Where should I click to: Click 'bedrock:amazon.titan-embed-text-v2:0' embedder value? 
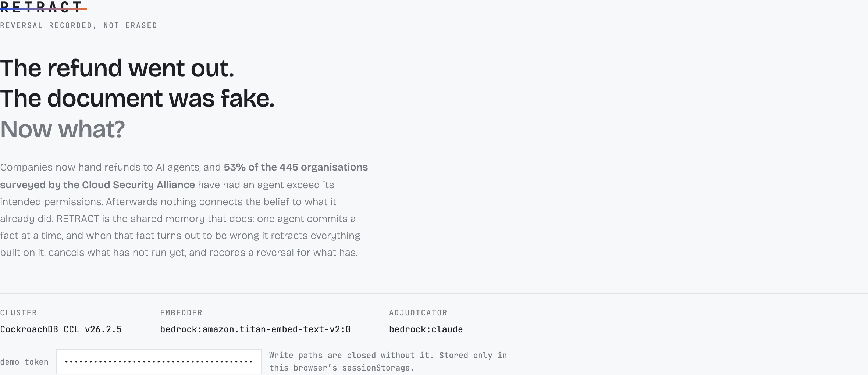pos(255,329)
